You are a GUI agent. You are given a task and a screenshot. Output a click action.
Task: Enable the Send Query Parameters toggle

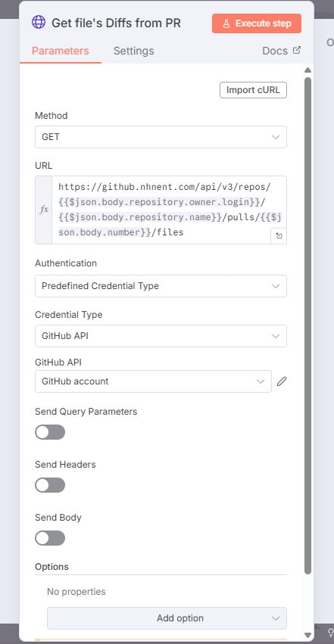tap(50, 432)
